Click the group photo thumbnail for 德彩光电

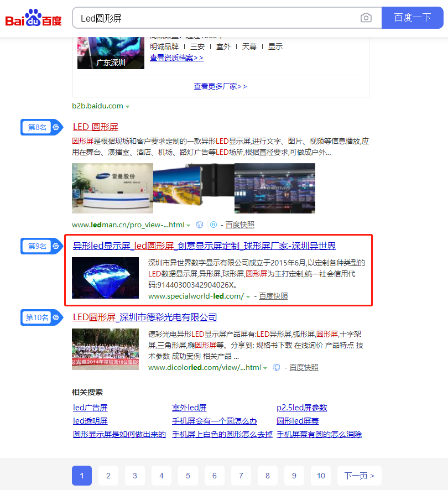[x=105, y=349]
